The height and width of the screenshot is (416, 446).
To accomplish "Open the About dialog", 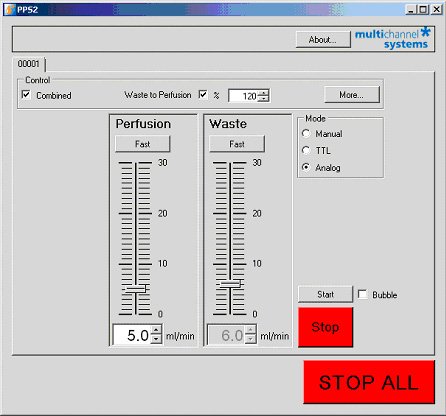I will 323,40.
